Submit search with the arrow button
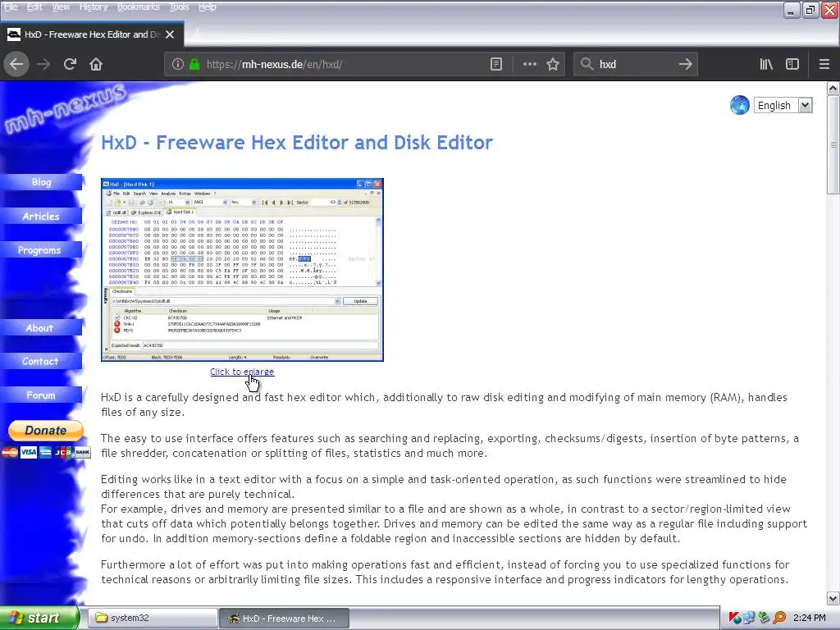Viewport: 840px width, 630px height. click(685, 64)
